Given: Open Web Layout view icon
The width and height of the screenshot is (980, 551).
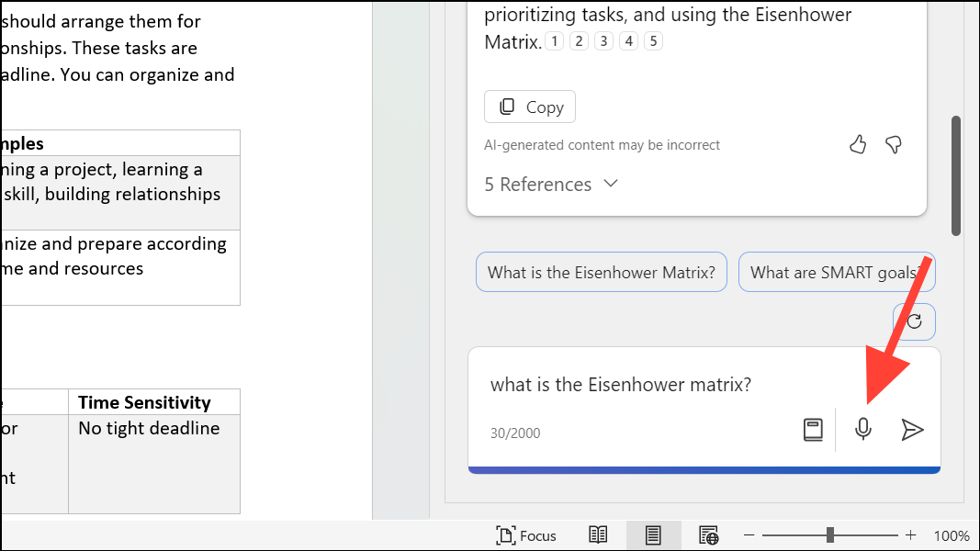Looking at the screenshot, I should tap(708, 534).
